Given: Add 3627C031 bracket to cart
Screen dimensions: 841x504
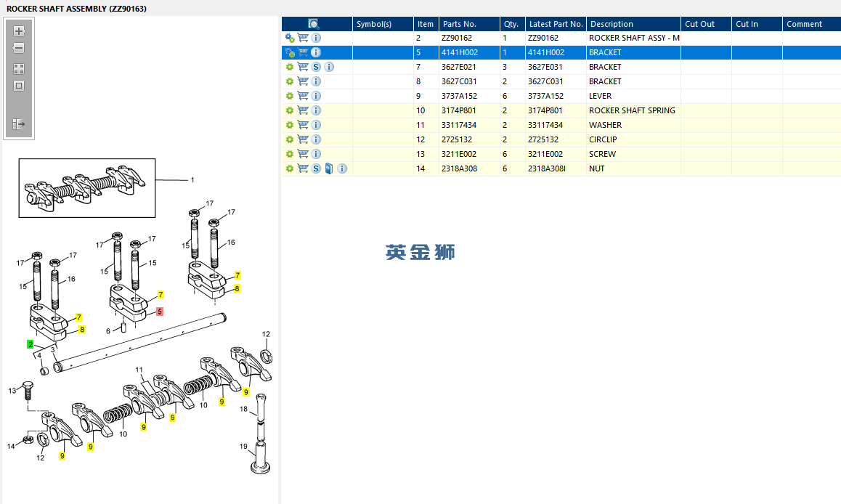Looking at the screenshot, I should [x=303, y=81].
